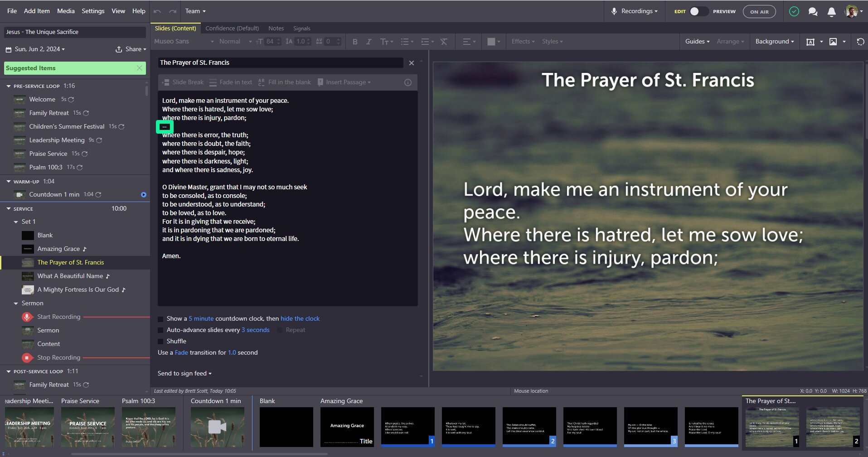Open the Guides dropdown

click(697, 42)
